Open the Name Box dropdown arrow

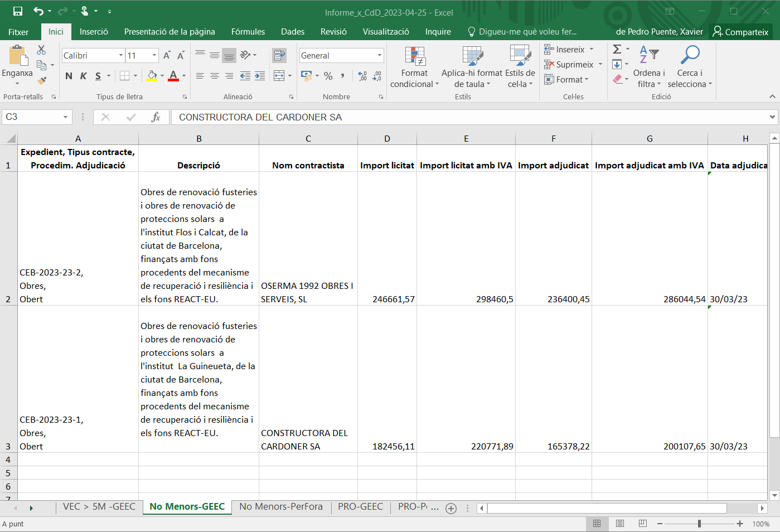(x=65, y=117)
